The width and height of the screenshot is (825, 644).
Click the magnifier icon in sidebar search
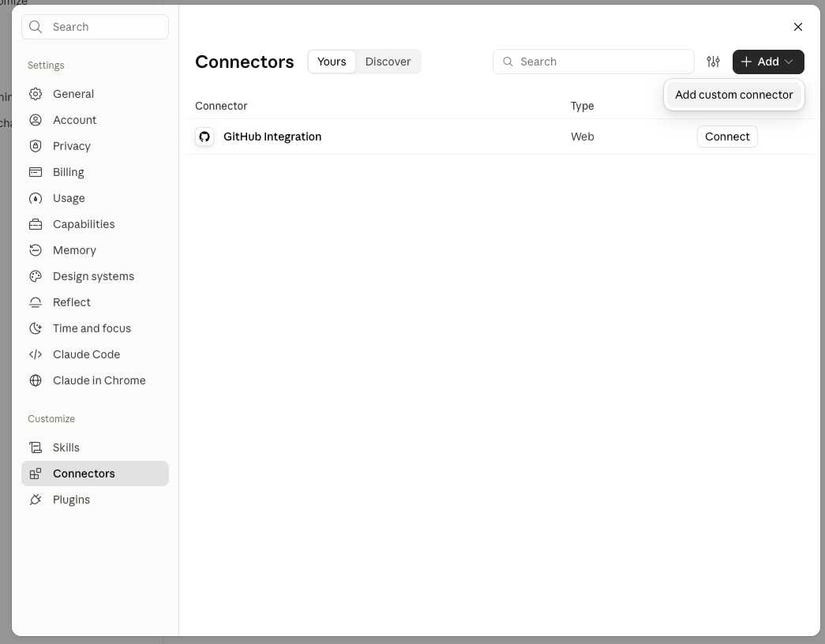pyautogui.click(x=36, y=27)
